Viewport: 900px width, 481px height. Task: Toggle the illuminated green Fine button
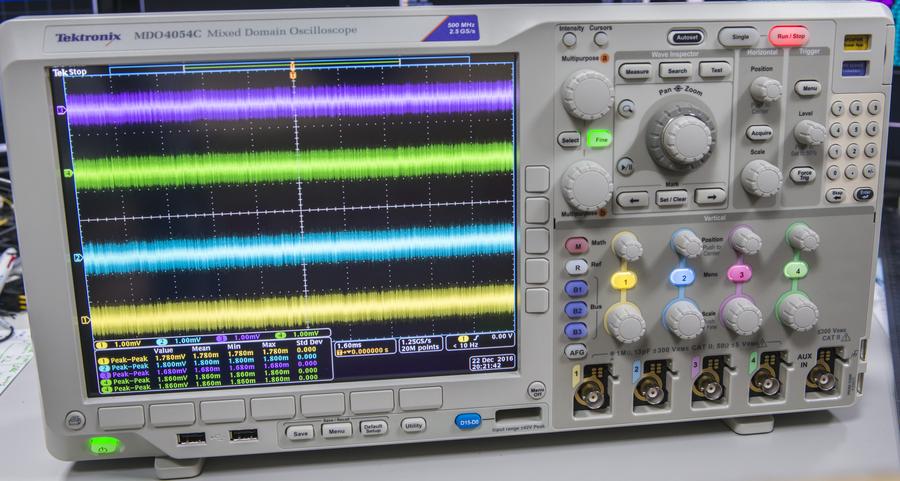click(x=600, y=138)
